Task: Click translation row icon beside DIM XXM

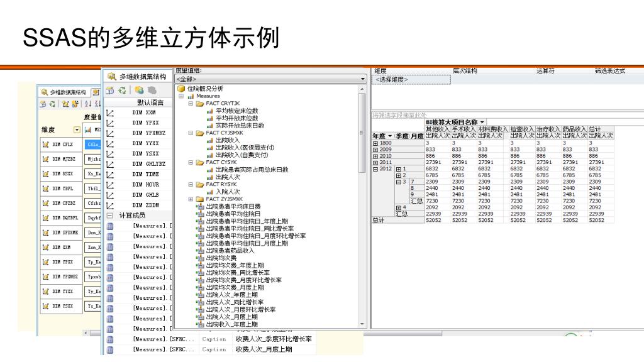Action: [x=109, y=112]
